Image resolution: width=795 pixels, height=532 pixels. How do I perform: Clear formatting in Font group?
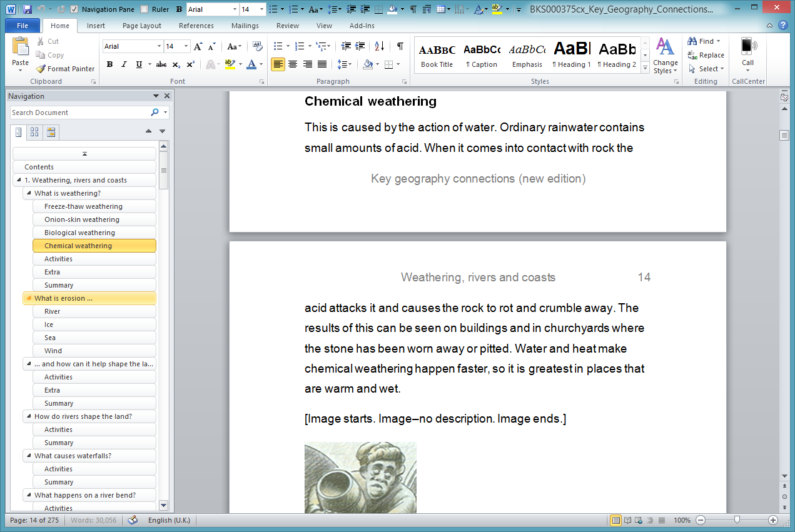[x=257, y=46]
